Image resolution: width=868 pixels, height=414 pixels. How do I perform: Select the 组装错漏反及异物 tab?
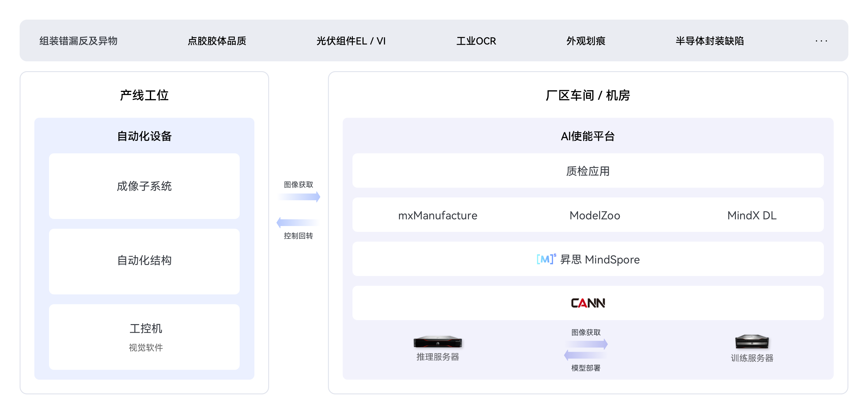pyautogui.click(x=78, y=41)
